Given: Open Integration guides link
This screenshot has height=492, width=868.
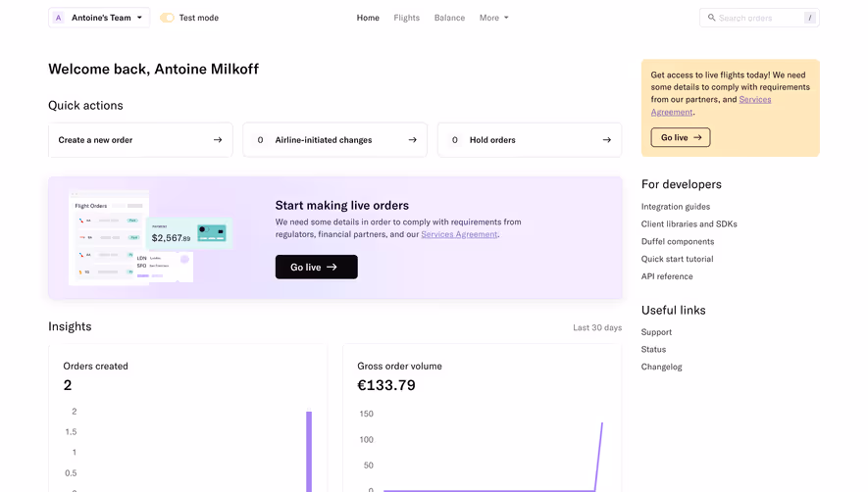Looking at the screenshot, I should coord(676,207).
